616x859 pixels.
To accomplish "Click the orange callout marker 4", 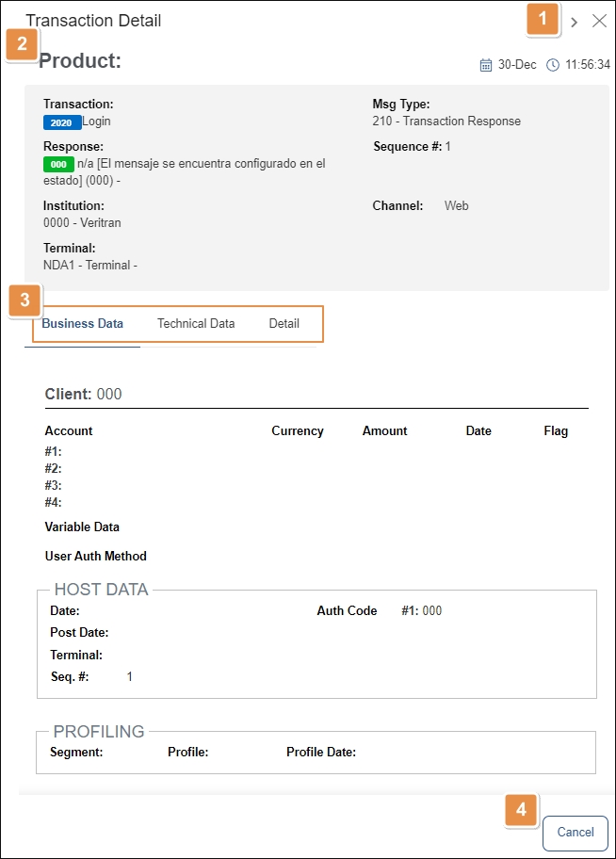I will coord(521,810).
